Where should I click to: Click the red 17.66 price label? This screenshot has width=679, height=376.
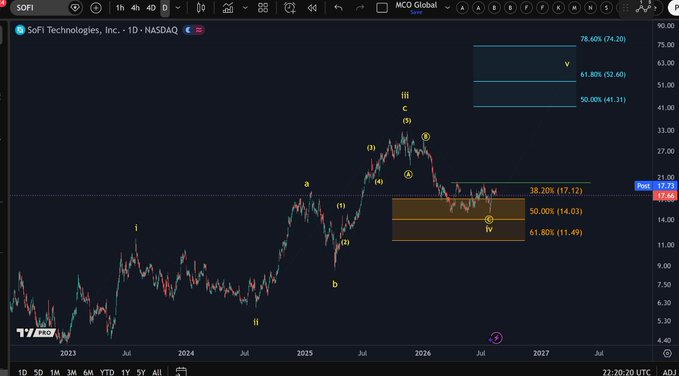665,196
